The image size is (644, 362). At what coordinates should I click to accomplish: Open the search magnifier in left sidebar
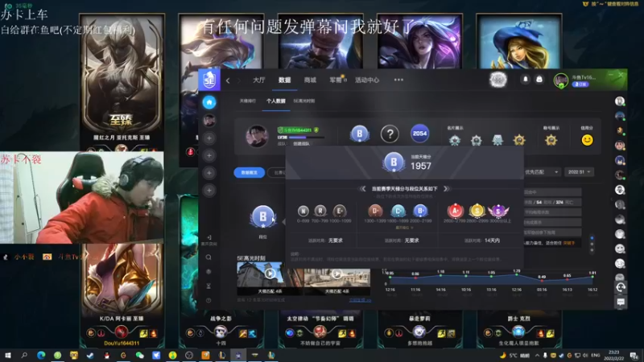208,257
